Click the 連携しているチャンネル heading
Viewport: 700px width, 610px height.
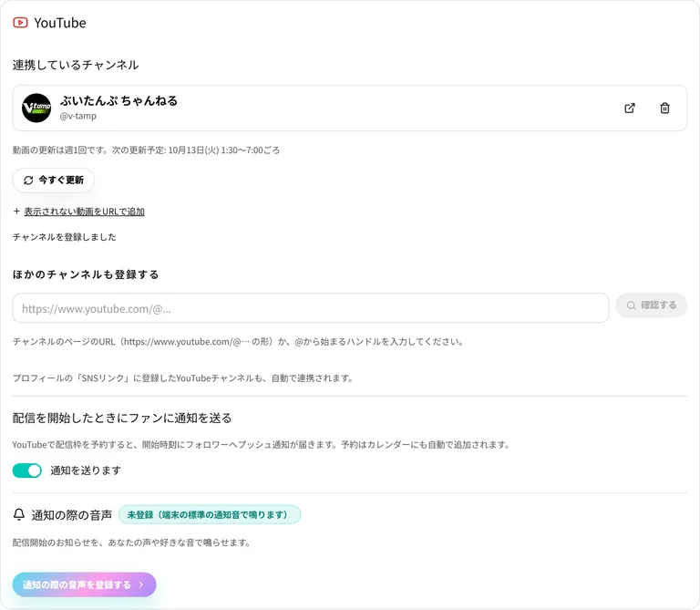click(x=76, y=66)
